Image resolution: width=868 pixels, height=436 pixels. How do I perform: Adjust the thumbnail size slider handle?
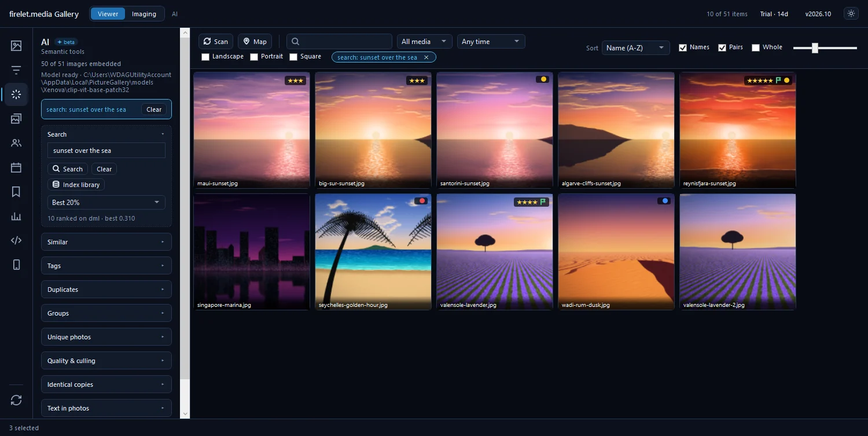815,47
